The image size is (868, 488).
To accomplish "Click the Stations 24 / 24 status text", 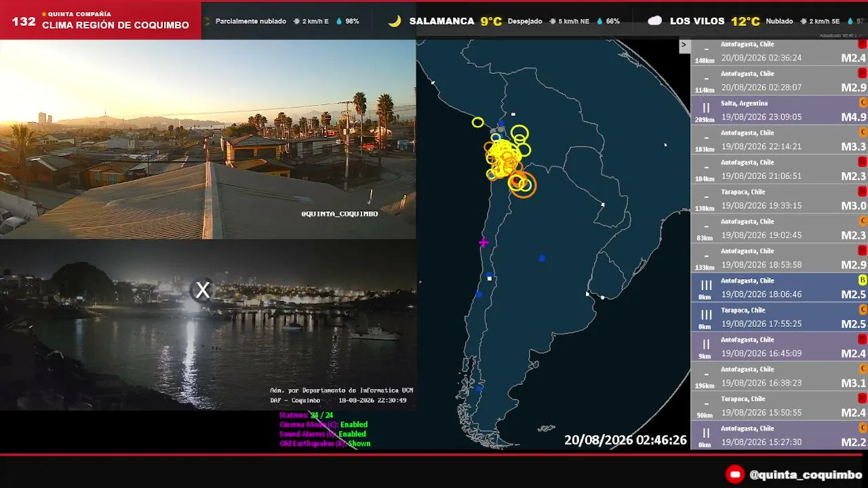I will (306, 415).
